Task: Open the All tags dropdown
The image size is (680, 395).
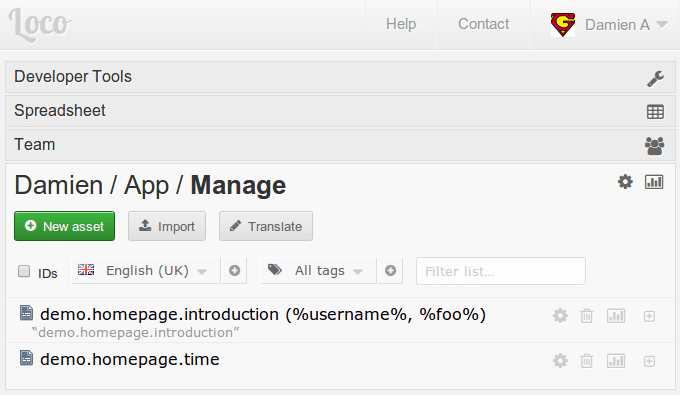Action: [x=319, y=271]
